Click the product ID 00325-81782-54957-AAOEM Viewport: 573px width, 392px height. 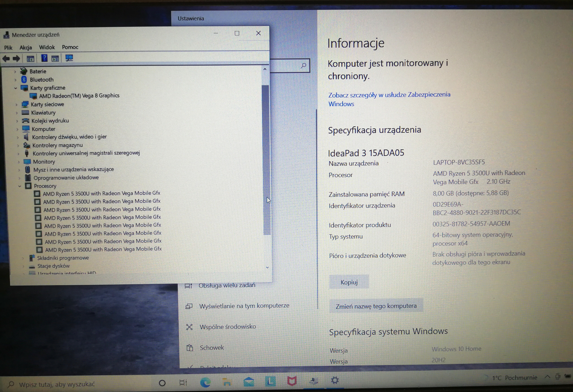tap(471, 224)
